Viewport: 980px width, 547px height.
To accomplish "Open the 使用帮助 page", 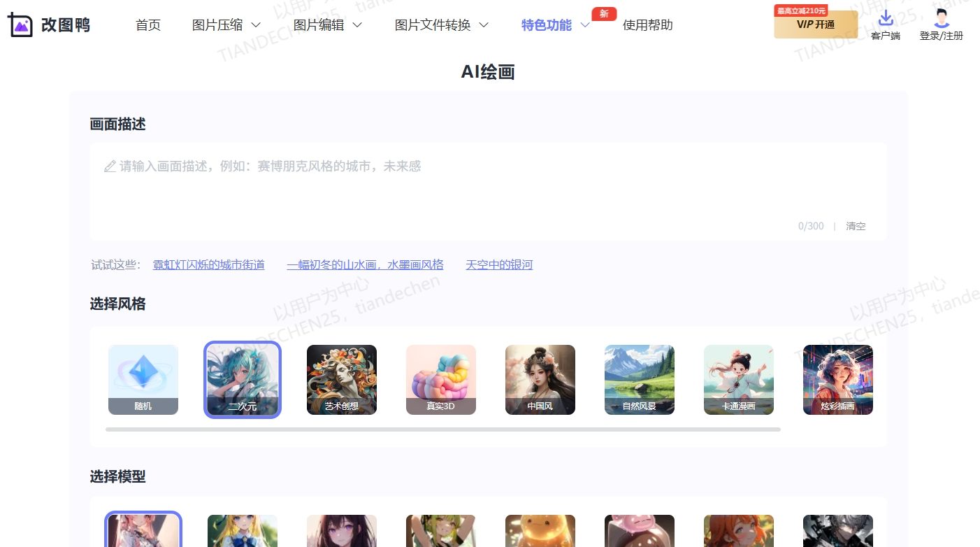I will [647, 24].
